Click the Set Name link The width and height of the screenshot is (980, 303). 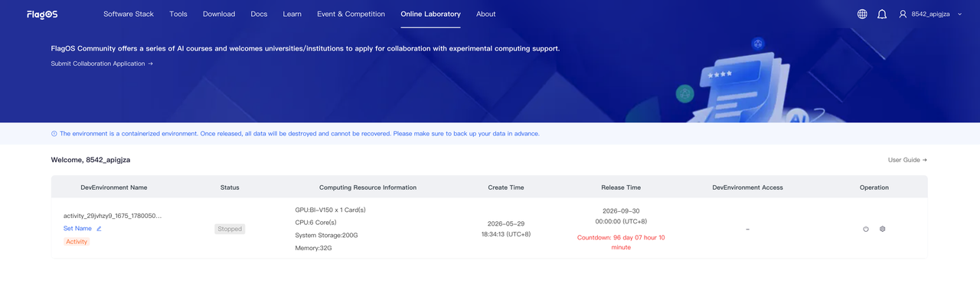[77, 228]
